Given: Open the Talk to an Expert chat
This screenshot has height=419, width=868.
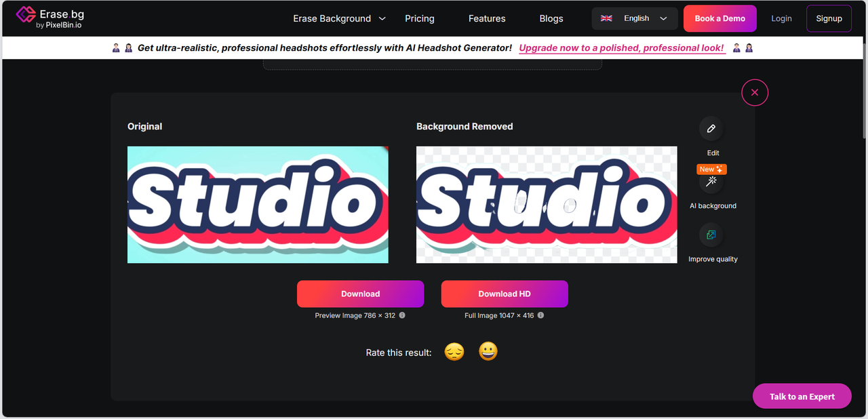Looking at the screenshot, I should (x=802, y=396).
